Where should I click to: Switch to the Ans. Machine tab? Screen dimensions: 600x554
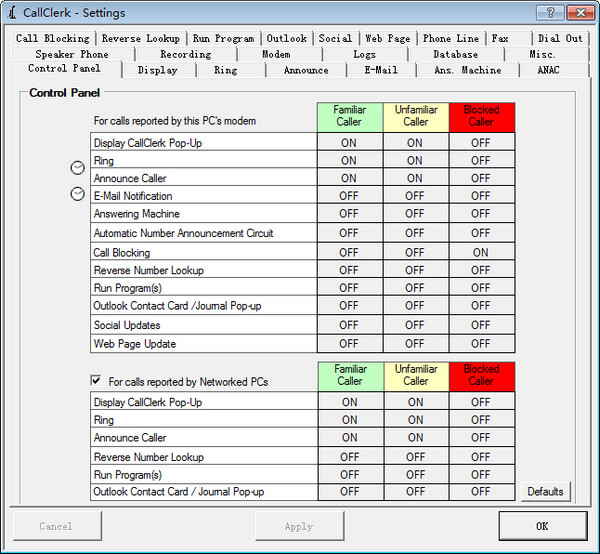tap(468, 70)
